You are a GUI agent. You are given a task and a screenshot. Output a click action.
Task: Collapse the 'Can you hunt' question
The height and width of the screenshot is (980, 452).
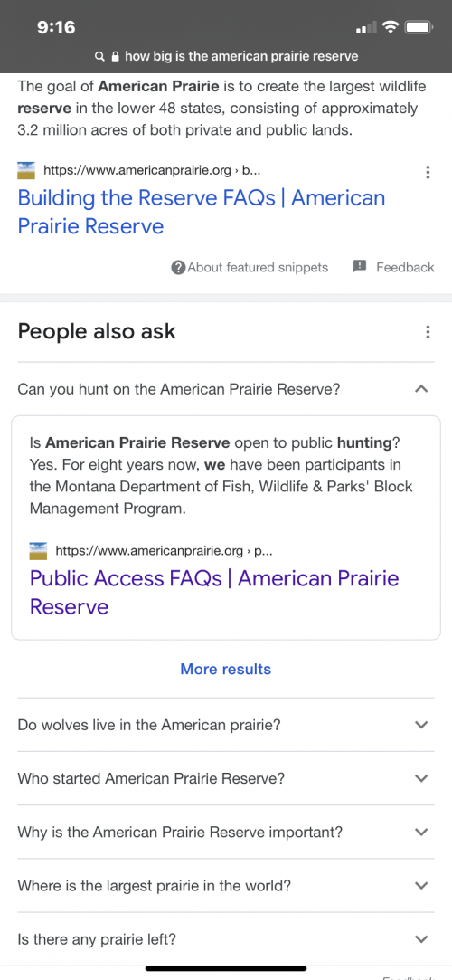421,389
